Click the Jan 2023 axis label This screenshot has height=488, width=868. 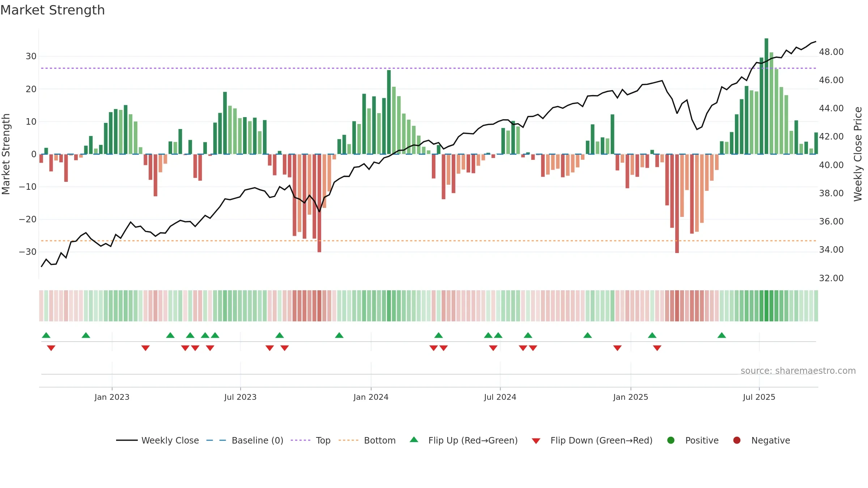112,397
